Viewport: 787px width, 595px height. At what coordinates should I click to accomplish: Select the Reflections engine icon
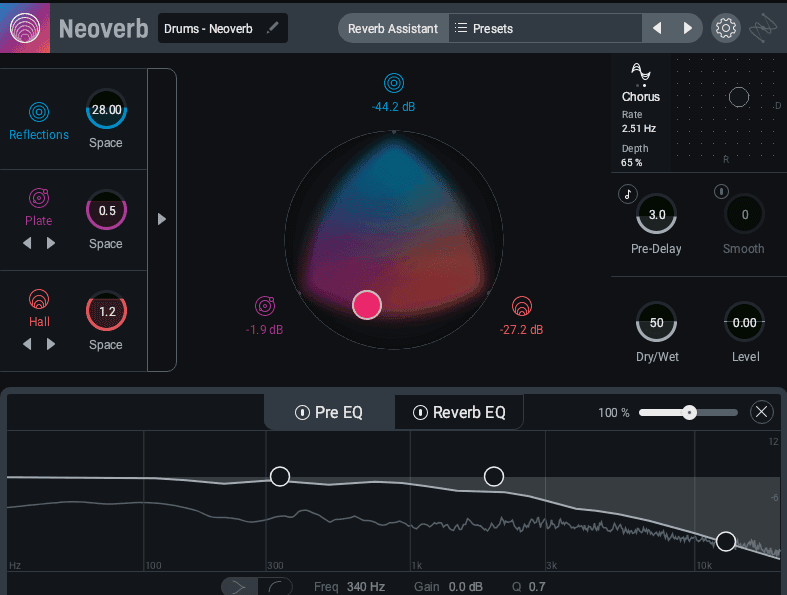point(39,111)
